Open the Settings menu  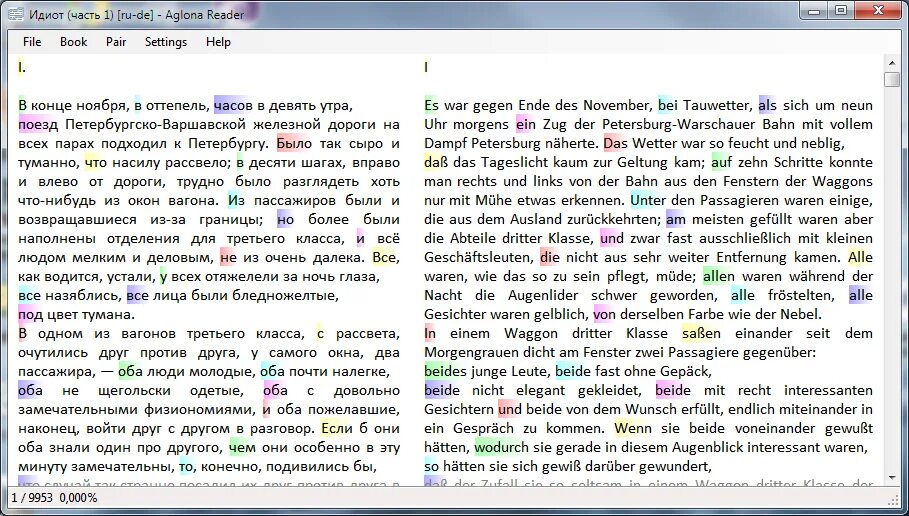166,42
